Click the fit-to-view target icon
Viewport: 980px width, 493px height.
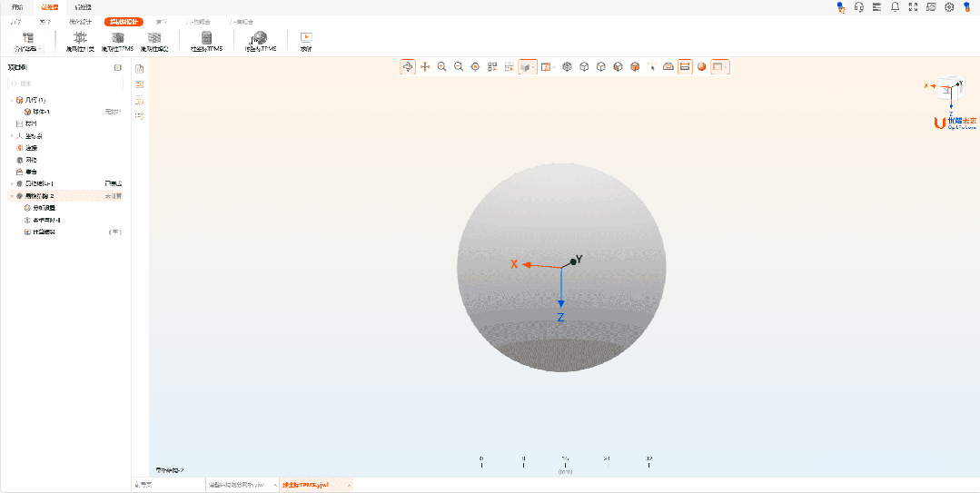point(475,66)
